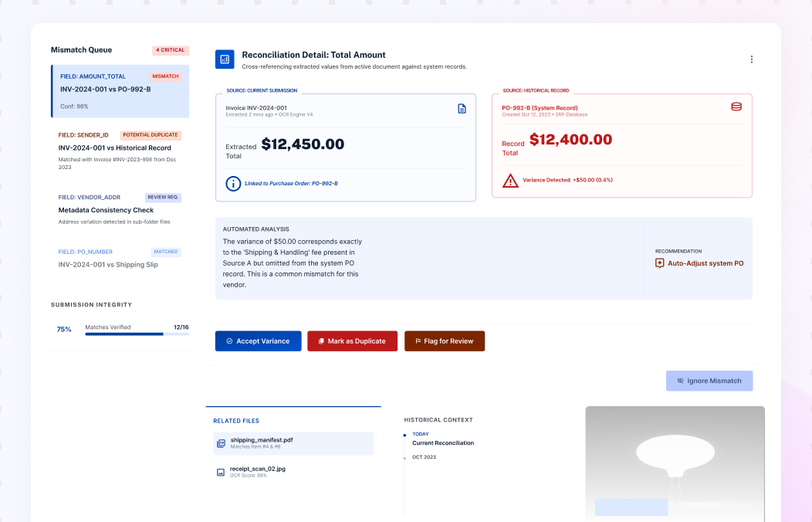Open the Linked to Purchase Order PO-992-B link
Screen dimensions: 812x522
click(291, 183)
